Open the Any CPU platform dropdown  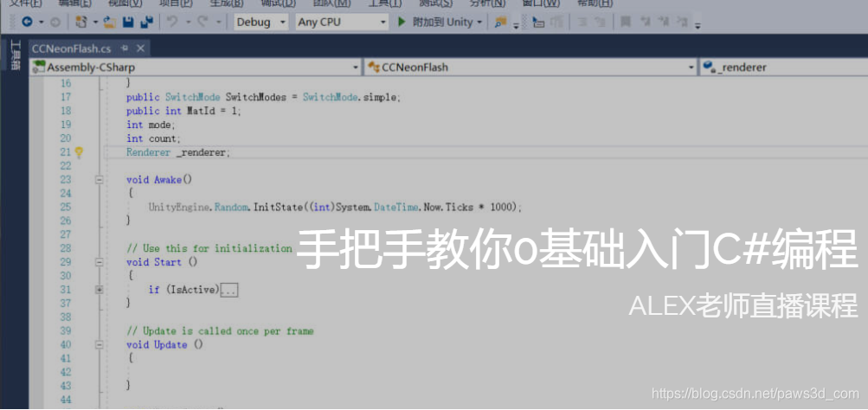point(342,22)
